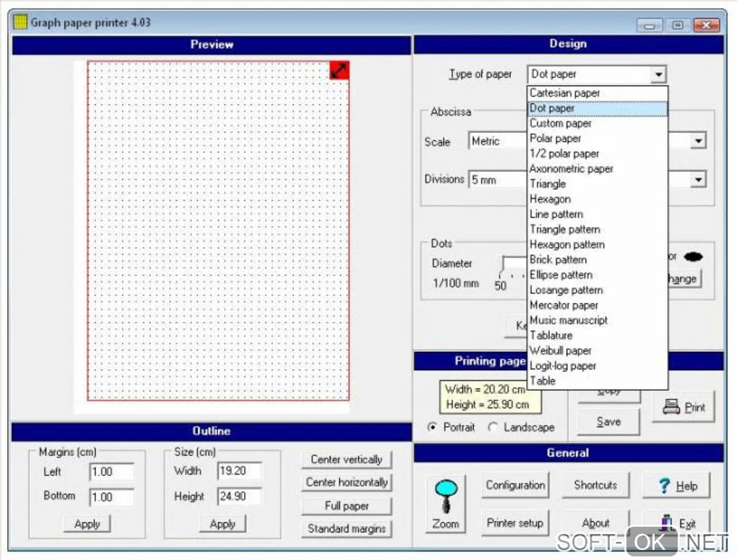737x560 pixels.
Task: Pick Weibull paper from the list
Action: point(598,350)
